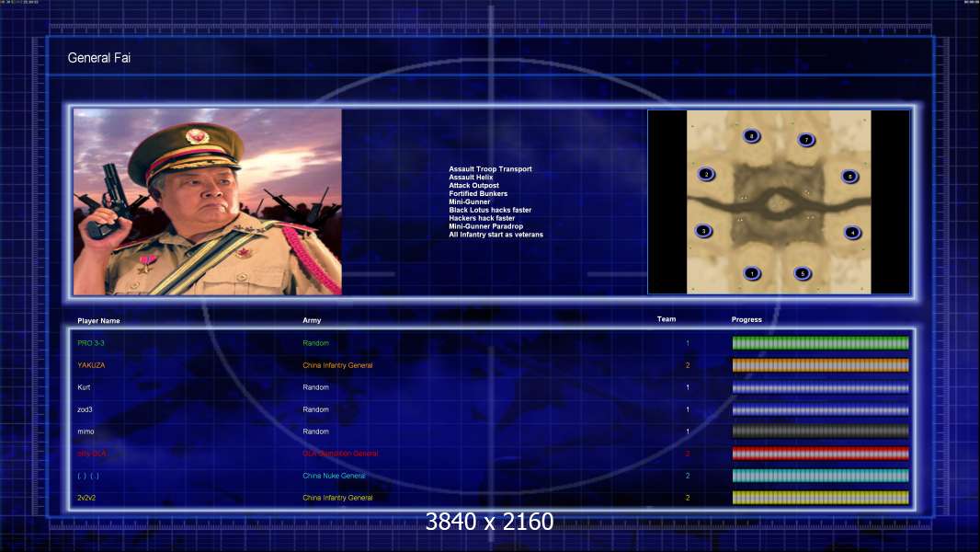
Task: Click Hackers hack faster line
Action: coord(482,217)
